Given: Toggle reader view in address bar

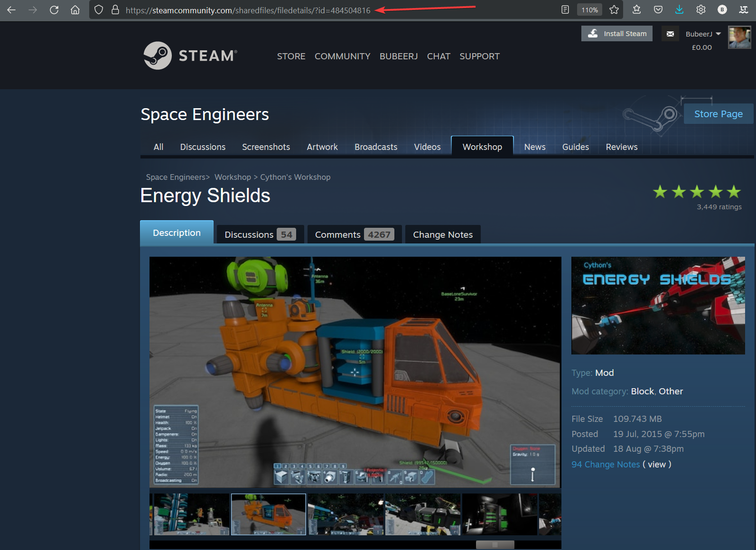Looking at the screenshot, I should click(565, 10).
